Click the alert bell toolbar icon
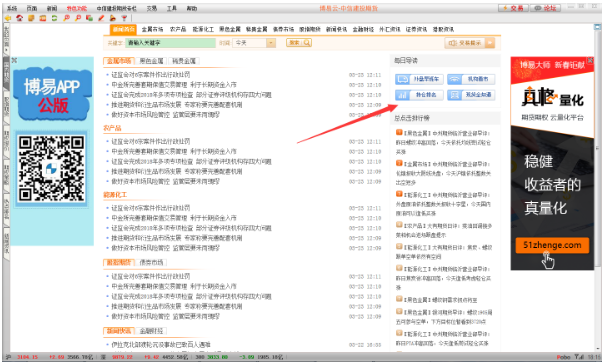Image resolution: width=606 pixels, height=363 pixels. [x=112, y=18]
